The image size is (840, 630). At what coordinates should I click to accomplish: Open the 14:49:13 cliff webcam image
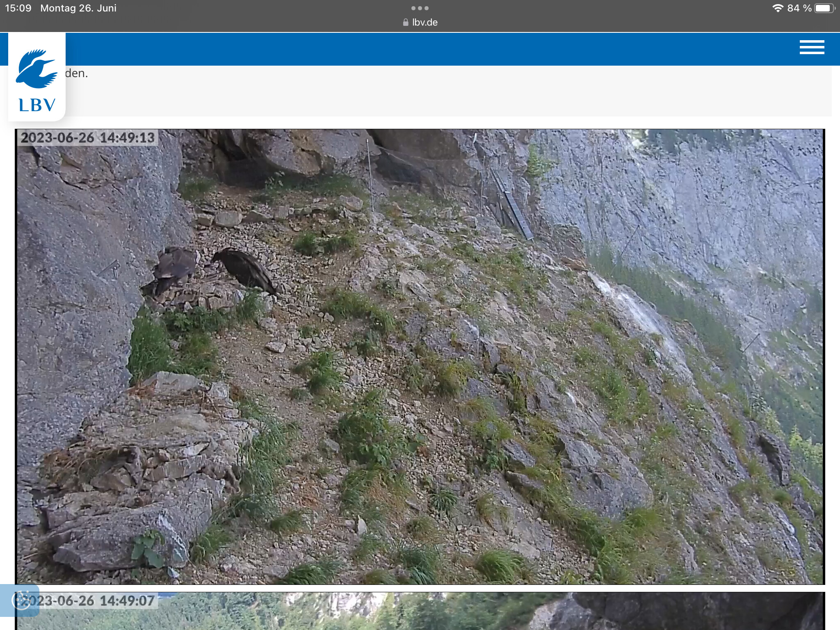pos(420,357)
